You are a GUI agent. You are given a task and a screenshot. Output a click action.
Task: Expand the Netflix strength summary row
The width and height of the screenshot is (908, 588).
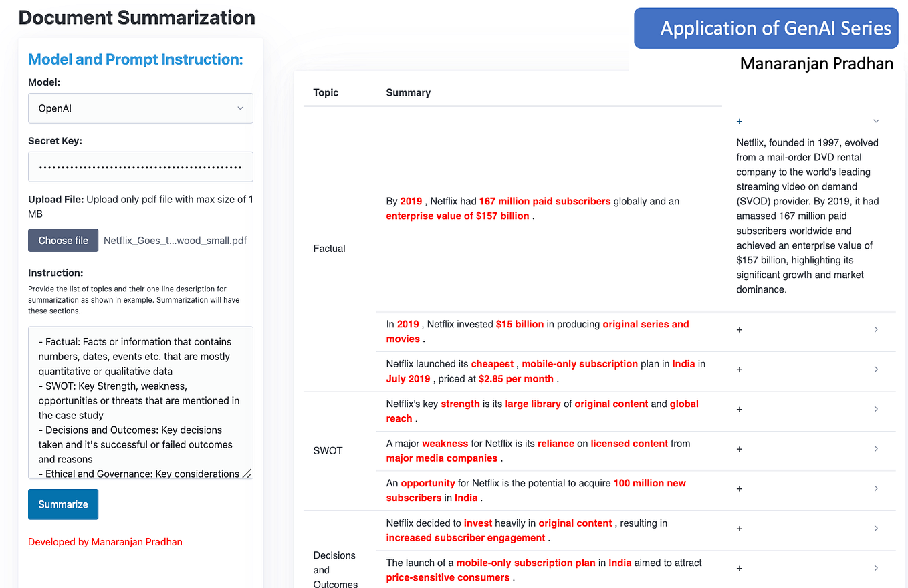(x=739, y=409)
